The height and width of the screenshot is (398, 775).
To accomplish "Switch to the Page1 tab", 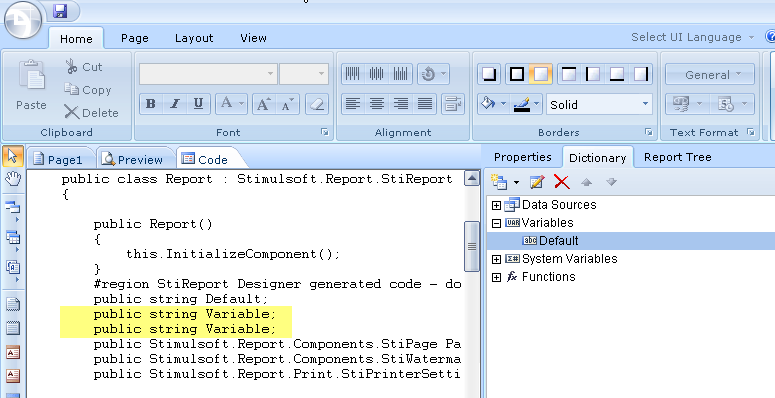I will (60, 159).
